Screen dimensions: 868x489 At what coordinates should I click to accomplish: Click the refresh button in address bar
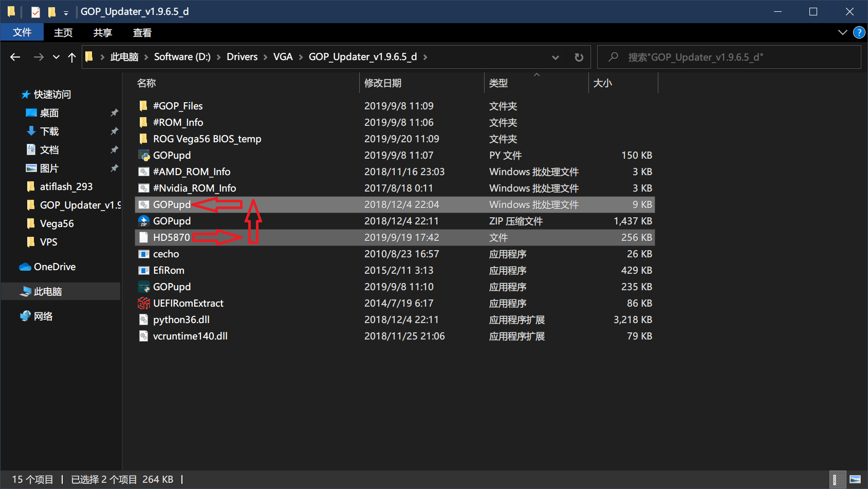pos(579,57)
